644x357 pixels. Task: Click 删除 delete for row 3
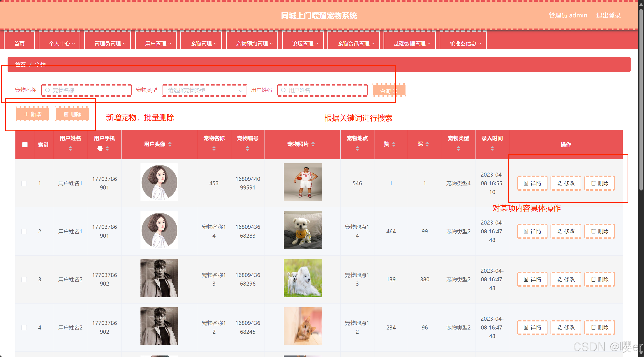click(x=600, y=280)
